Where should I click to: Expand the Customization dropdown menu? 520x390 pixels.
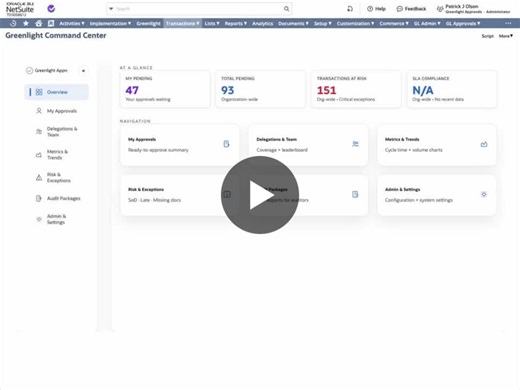click(355, 23)
